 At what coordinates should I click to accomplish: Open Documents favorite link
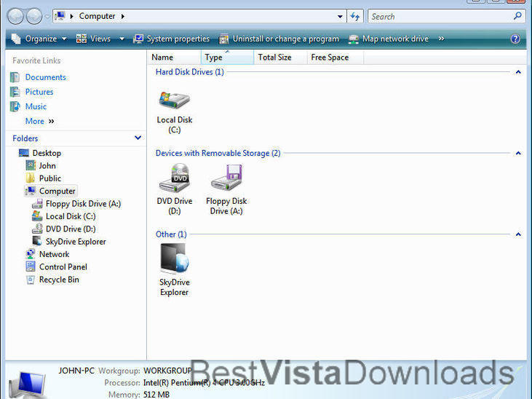tap(45, 77)
